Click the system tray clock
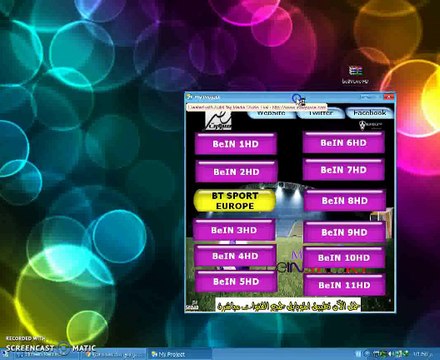The width and height of the screenshot is (440, 360). [423, 354]
